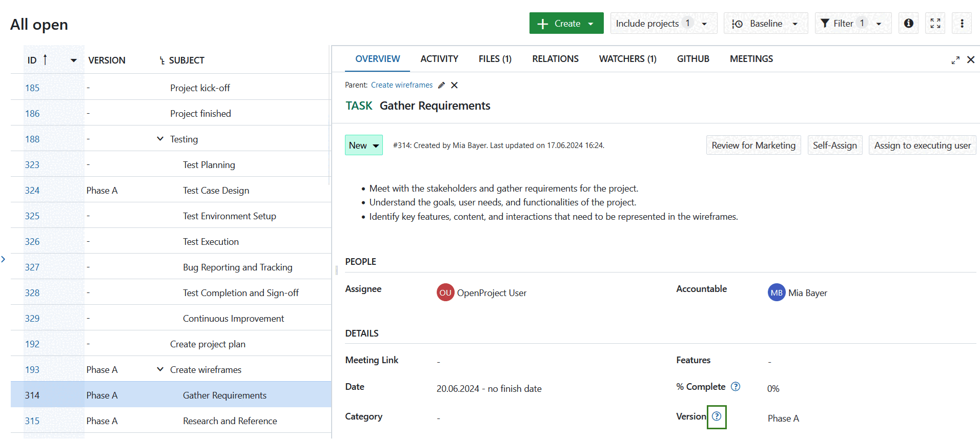Collapse the Create wireframes hierarchy
The height and width of the screenshot is (439, 980).
pos(160,369)
